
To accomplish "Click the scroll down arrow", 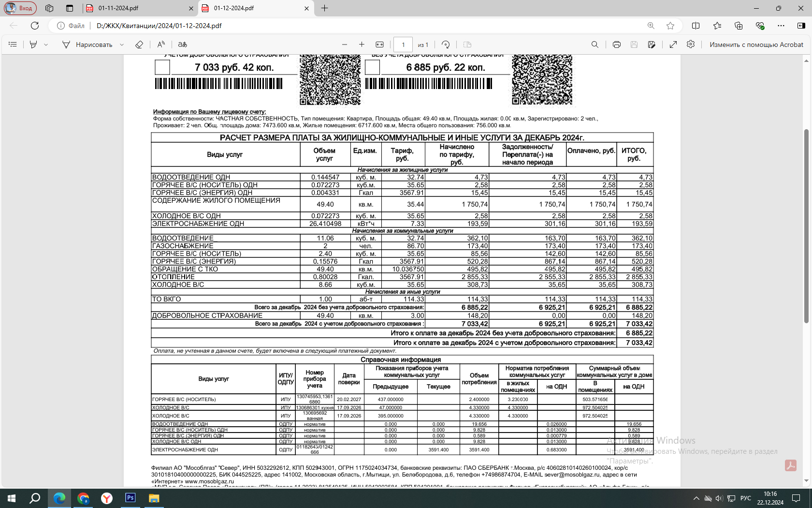I will pos(806,481).
